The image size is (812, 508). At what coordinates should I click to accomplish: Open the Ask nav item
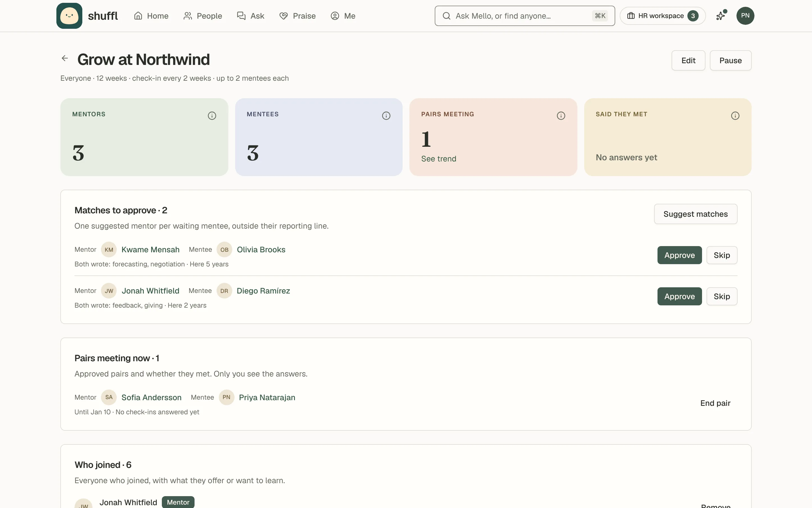[251, 16]
